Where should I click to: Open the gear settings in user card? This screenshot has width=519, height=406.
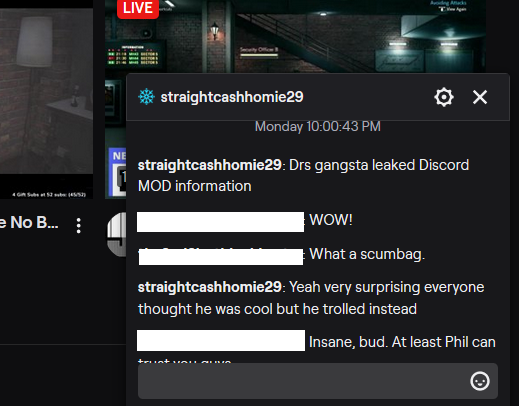[444, 97]
